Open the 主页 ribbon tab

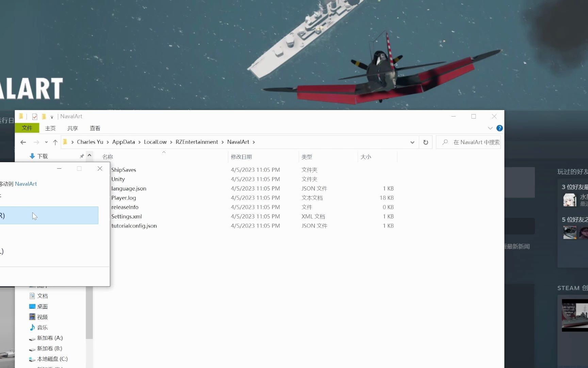point(50,128)
